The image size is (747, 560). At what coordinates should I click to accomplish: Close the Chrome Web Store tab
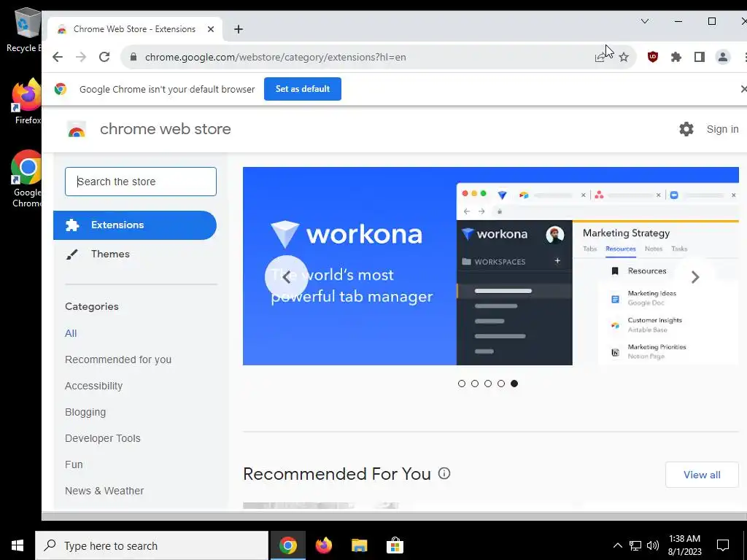[x=211, y=29]
